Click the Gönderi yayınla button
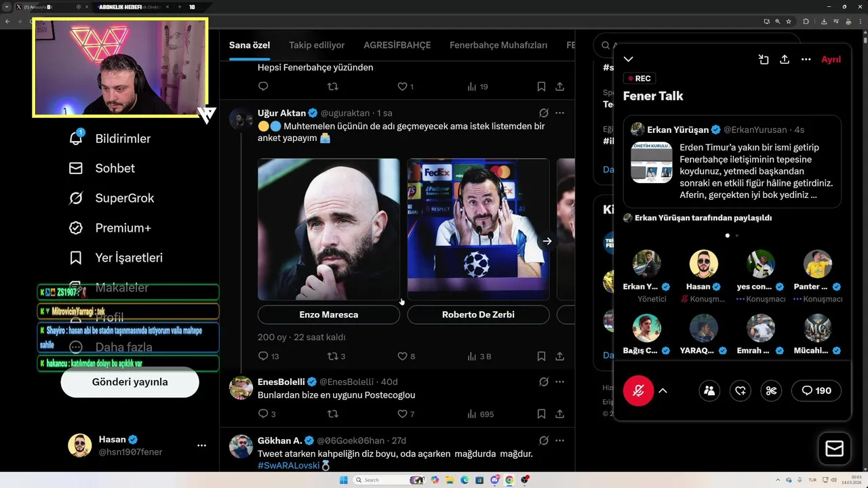 (130, 382)
